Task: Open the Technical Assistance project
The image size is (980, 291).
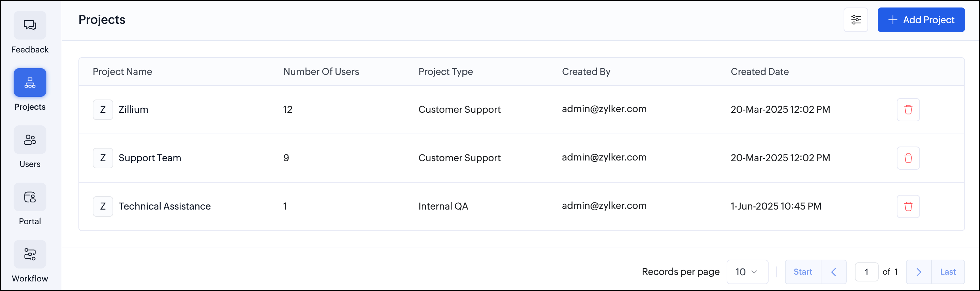Action: [164, 206]
